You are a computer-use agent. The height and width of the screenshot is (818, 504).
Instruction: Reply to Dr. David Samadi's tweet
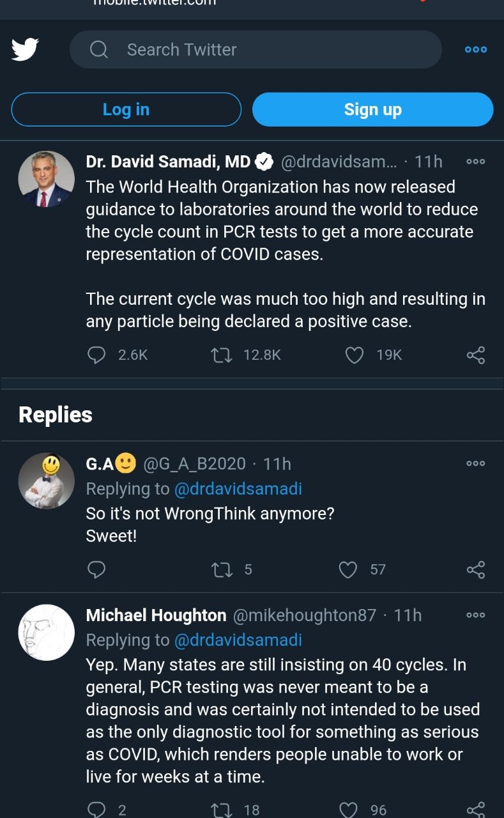(x=96, y=355)
